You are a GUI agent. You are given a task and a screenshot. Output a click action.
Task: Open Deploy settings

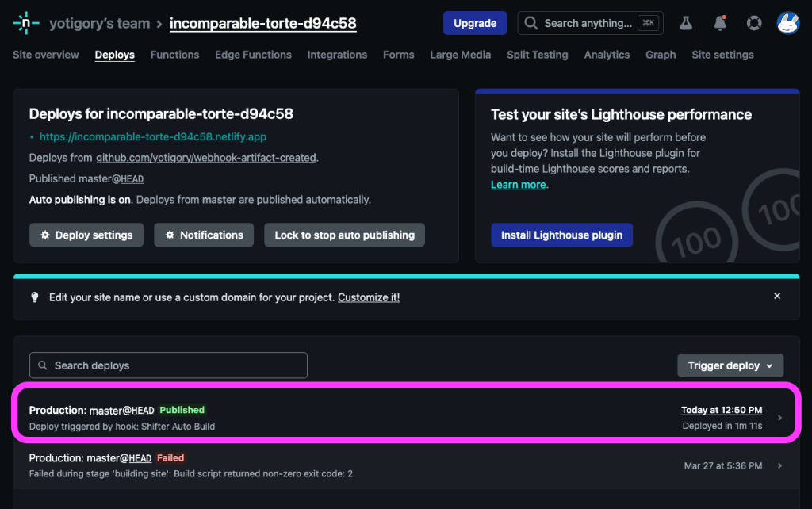click(86, 235)
